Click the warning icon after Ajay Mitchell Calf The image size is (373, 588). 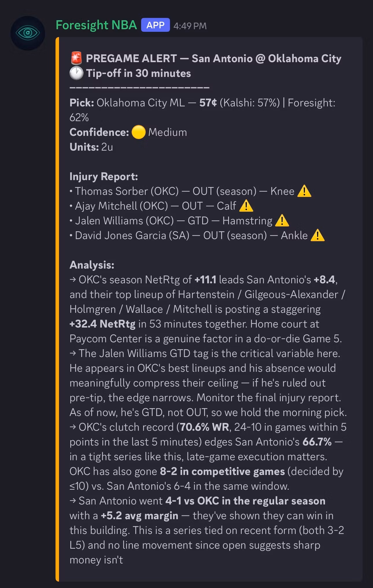[x=246, y=206]
